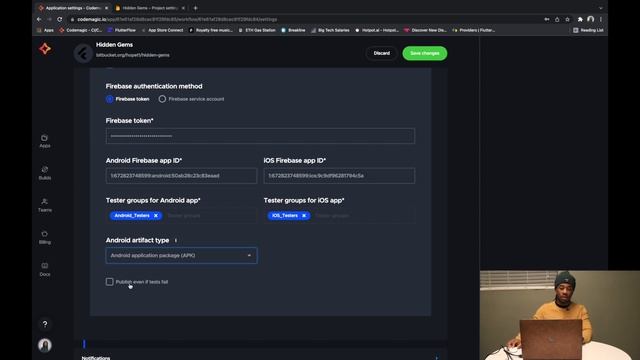Open tab search chevron in Chrome
Image resolution: width=640 pixels, height=360 pixels.
click(x=601, y=8)
